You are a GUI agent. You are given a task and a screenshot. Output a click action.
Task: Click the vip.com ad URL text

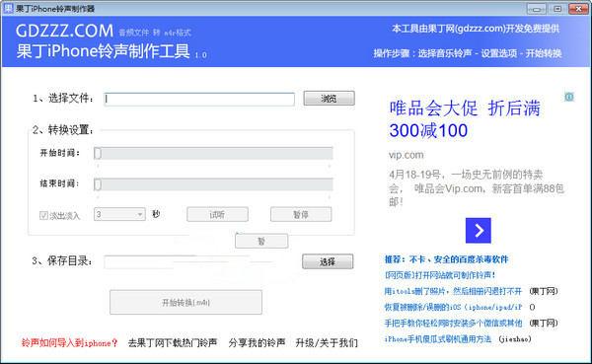pos(407,155)
